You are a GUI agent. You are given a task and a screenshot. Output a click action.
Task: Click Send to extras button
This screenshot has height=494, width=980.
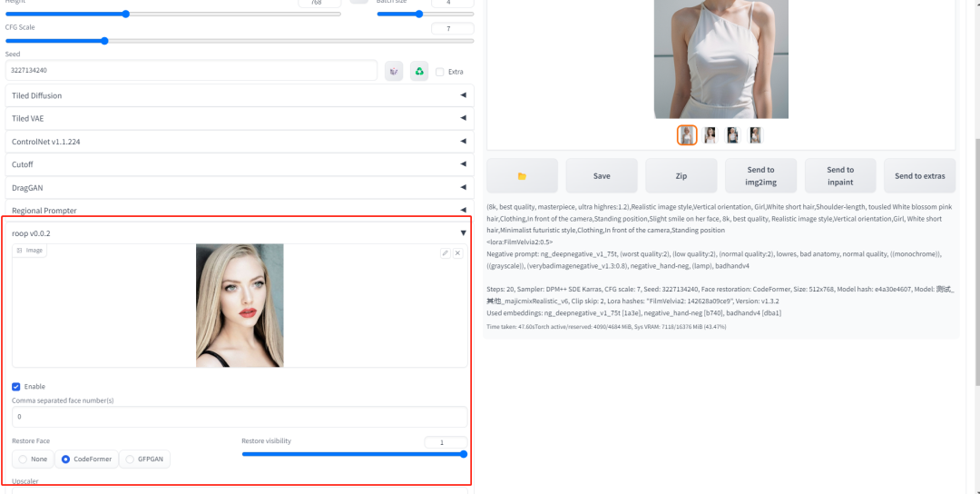(920, 175)
